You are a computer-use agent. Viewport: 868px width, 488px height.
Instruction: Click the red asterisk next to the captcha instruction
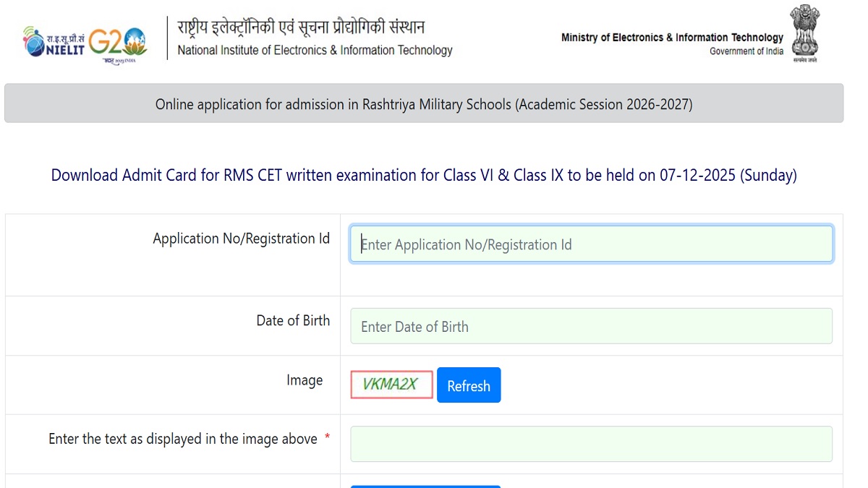pyautogui.click(x=327, y=438)
